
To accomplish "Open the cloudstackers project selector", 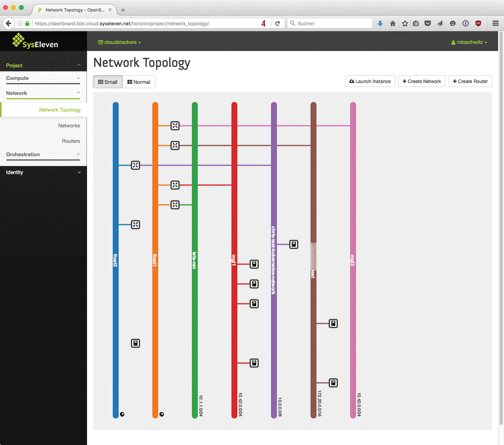I will 119,42.
